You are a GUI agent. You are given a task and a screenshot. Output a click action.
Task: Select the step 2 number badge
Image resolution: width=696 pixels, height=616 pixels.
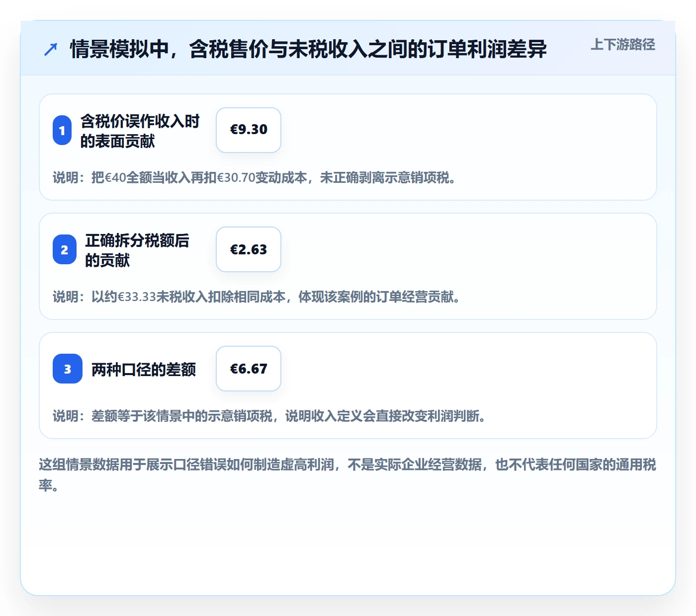click(x=65, y=249)
